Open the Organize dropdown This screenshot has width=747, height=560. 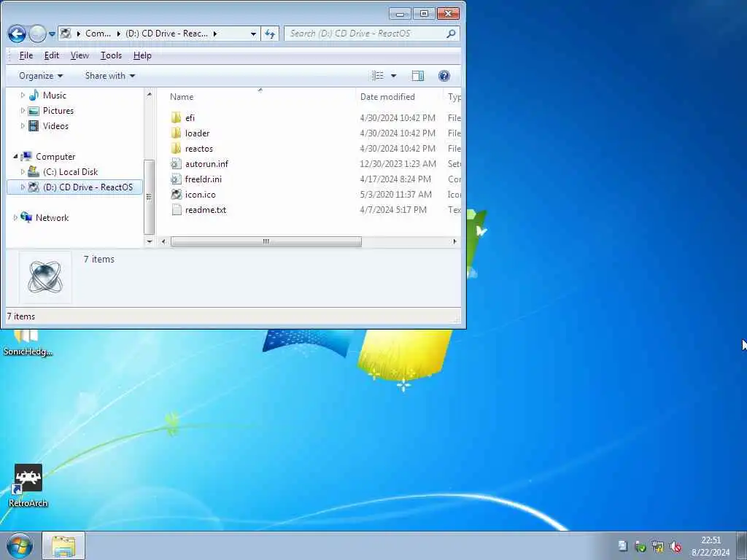(41, 76)
